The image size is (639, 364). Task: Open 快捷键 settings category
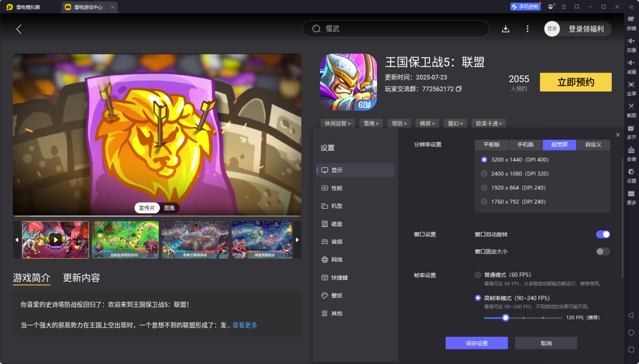pyautogui.click(x=356, y=277)
